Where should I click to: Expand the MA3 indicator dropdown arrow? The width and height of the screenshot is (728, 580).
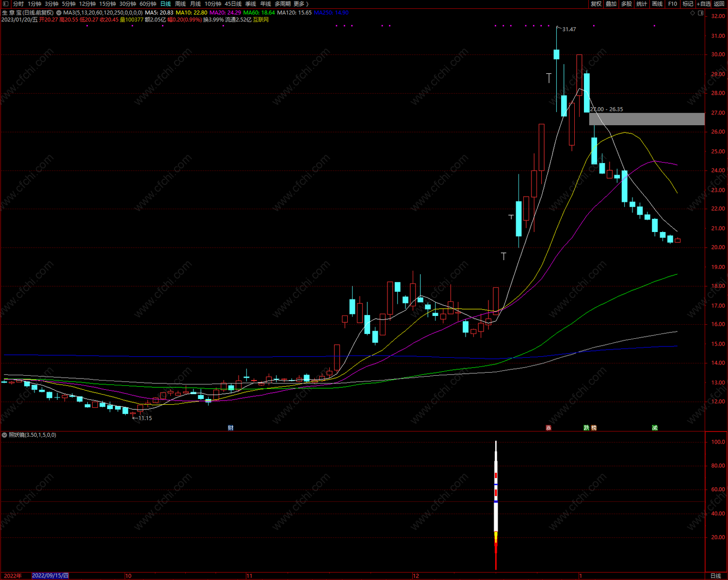[59, 13]
